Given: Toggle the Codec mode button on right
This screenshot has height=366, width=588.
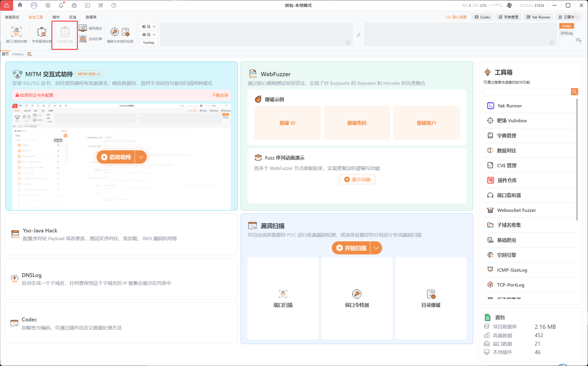Looking at the screenshot, I should pos(566,26).
